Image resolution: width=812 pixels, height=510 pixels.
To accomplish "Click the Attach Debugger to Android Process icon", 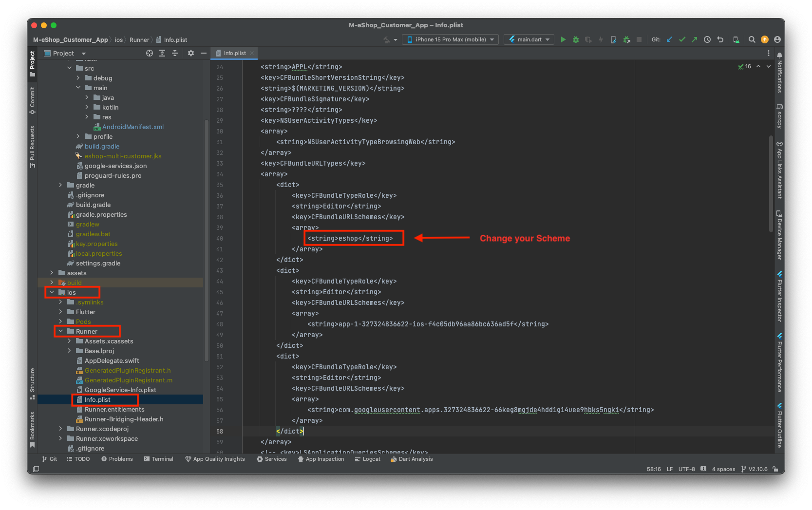I will 626,39.
